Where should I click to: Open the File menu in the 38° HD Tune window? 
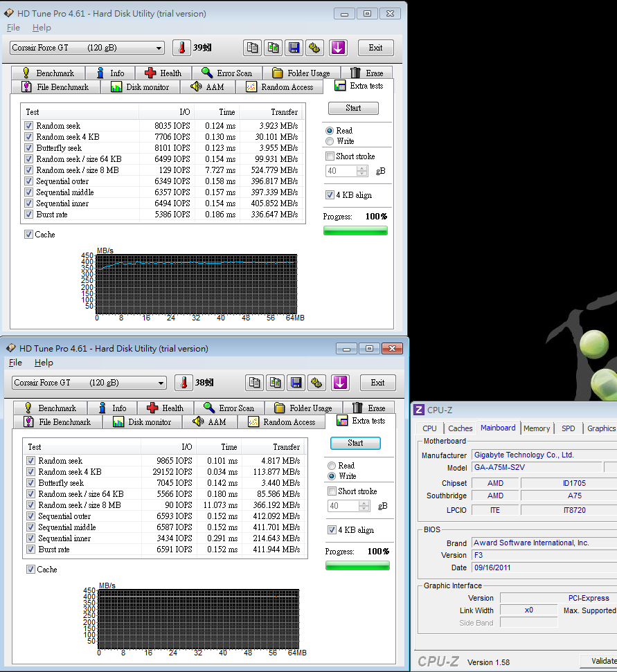tap(15, 363)
